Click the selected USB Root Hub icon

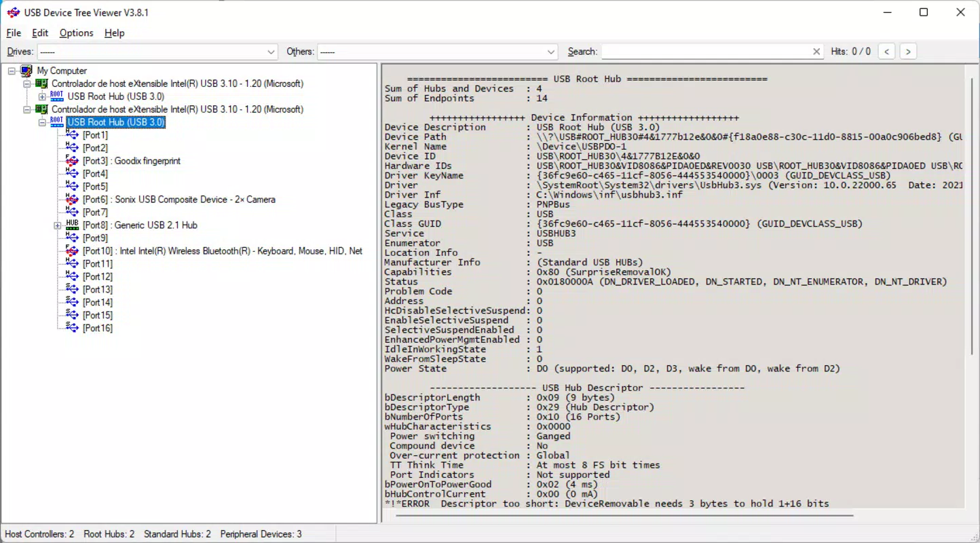coord(57,122)
